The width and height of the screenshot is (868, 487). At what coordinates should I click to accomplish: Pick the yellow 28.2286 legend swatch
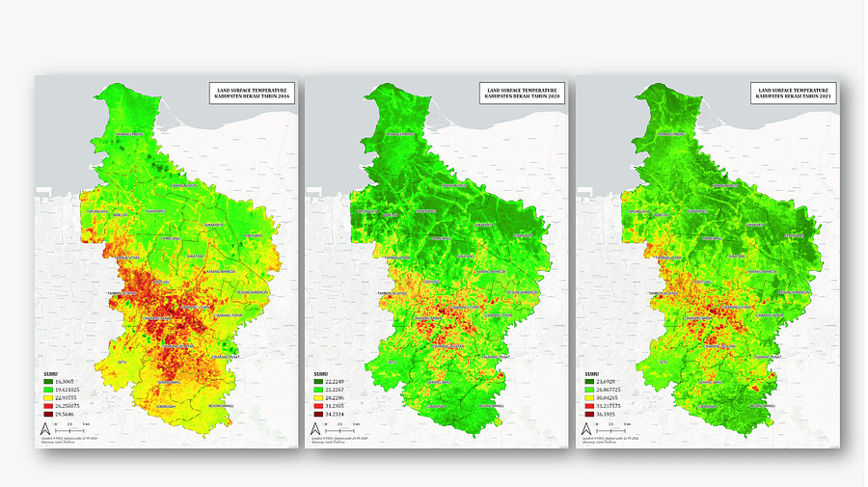pos(319,397)
